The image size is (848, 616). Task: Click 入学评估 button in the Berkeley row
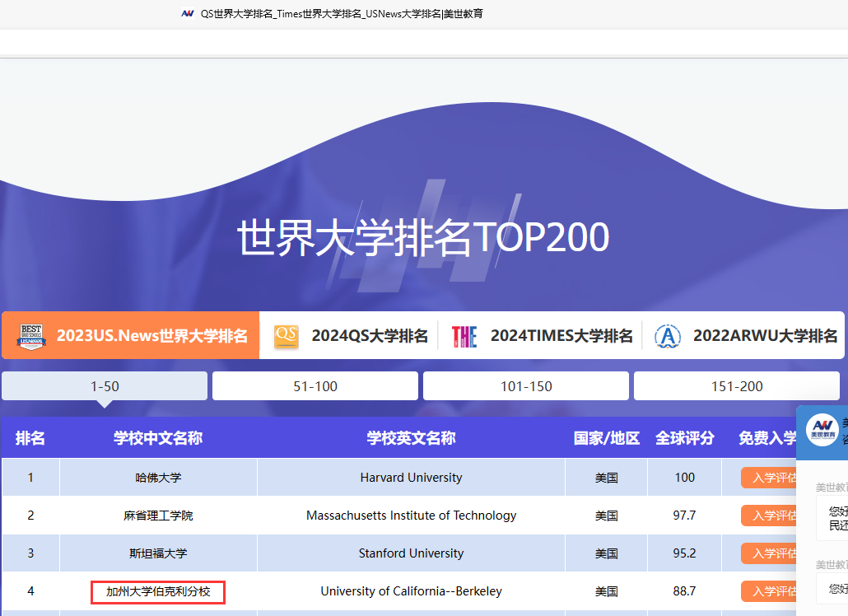coord(768,591)
